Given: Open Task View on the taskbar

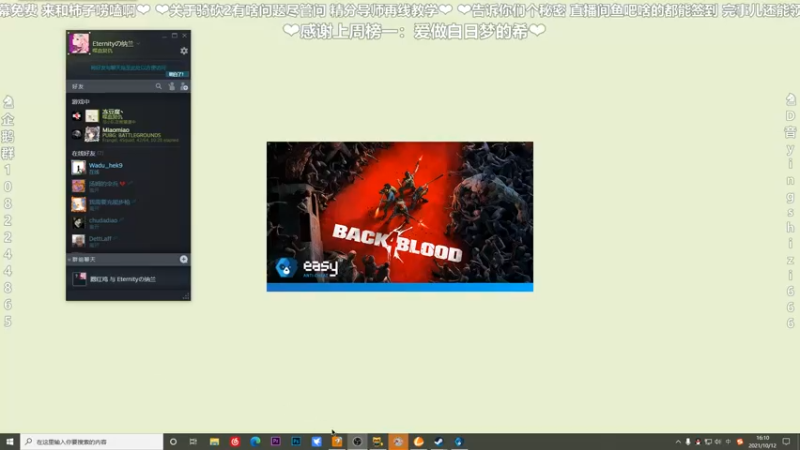Looking at the screenshot, I should [x=193, y=442].
